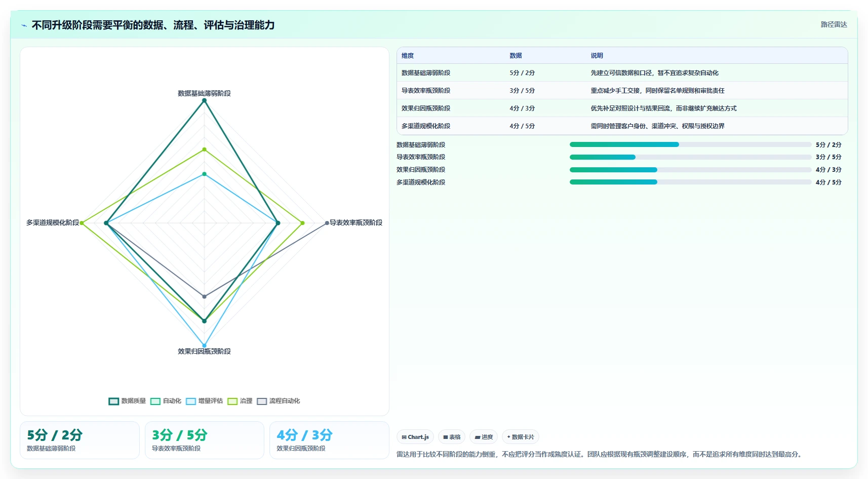Click the header icon beside the title
The image size is (868, 479).
[24, 25]
